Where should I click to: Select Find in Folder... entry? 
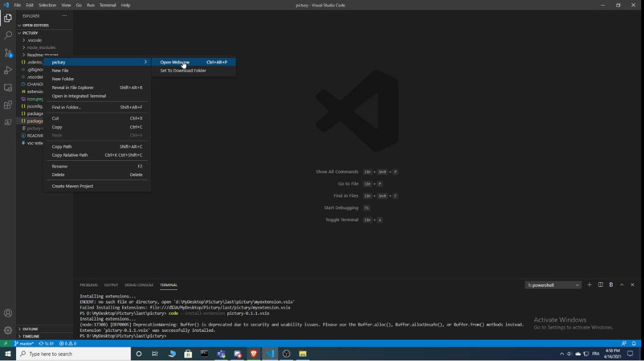pos(97,107)
